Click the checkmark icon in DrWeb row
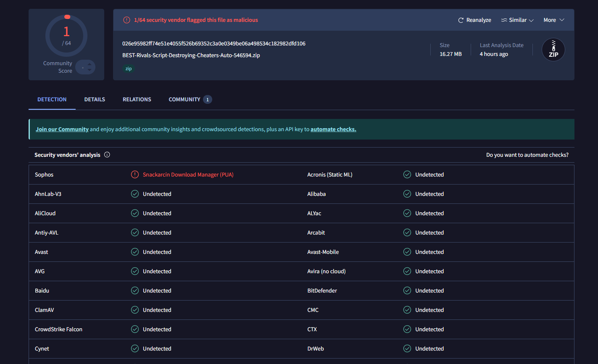598x364 pixels. (407, 348)
